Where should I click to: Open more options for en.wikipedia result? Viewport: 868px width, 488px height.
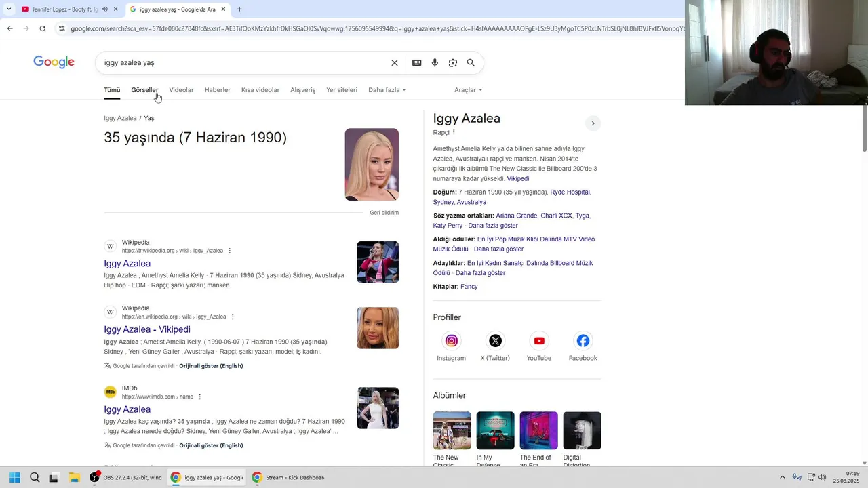(x=233, y=317)
